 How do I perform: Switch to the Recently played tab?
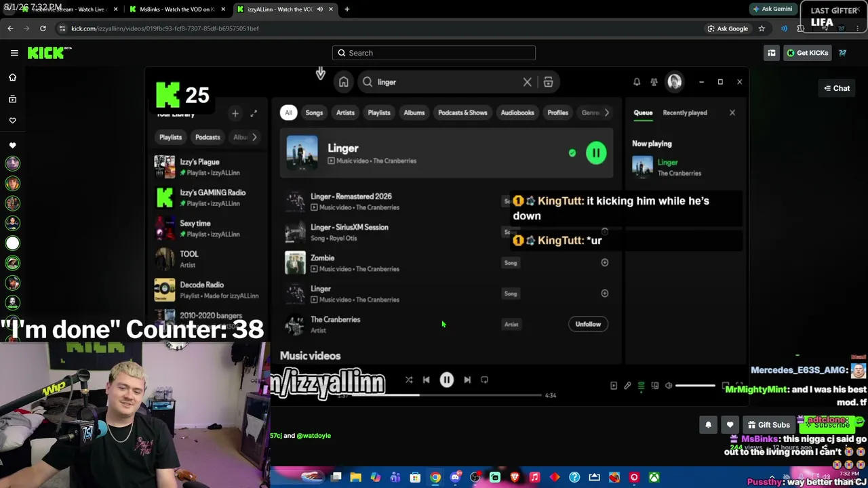click(x=685, y=113)
